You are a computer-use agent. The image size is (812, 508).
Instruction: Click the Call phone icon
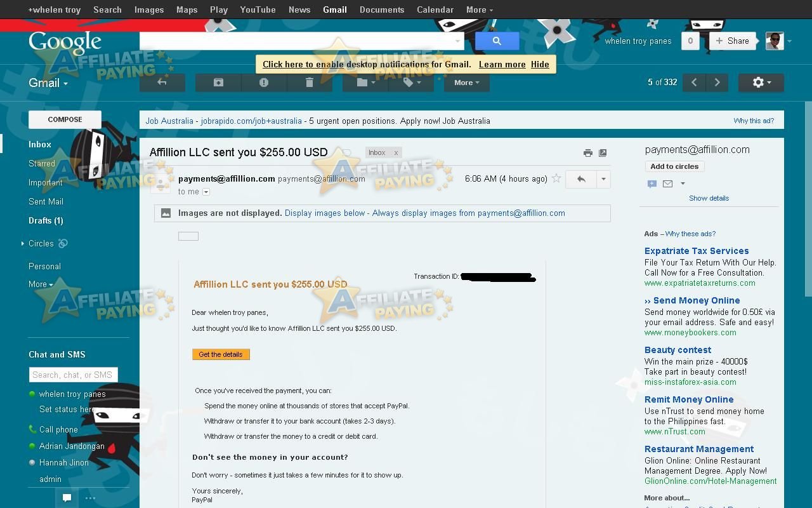tap(32, 429)
